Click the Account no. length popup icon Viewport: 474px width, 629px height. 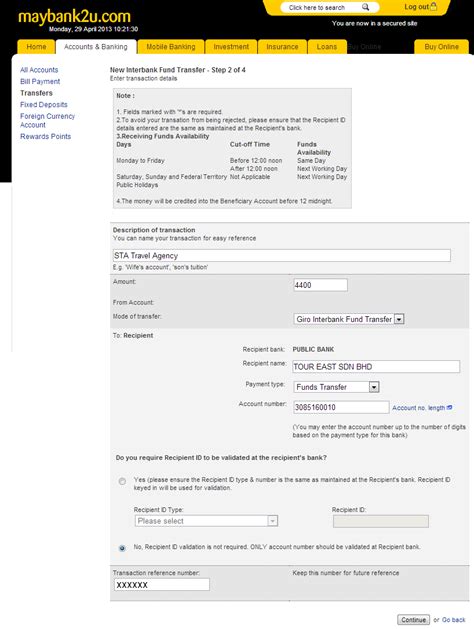[x=450, y=408]
